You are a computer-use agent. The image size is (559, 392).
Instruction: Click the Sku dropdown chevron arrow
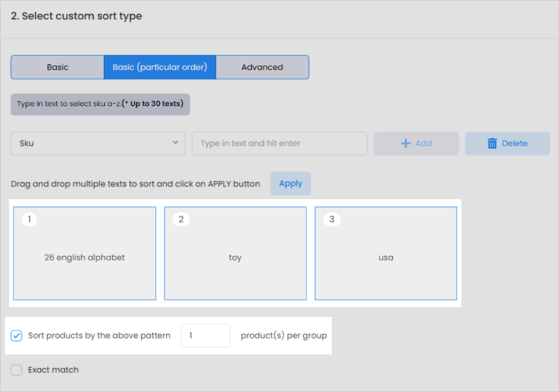(176, 143)
